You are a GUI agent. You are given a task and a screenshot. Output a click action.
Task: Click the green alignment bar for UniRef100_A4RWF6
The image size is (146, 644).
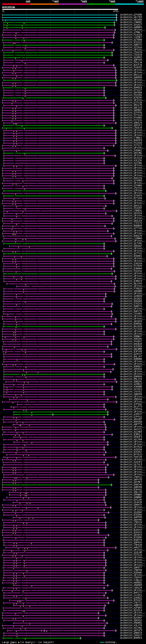[55, 27]
